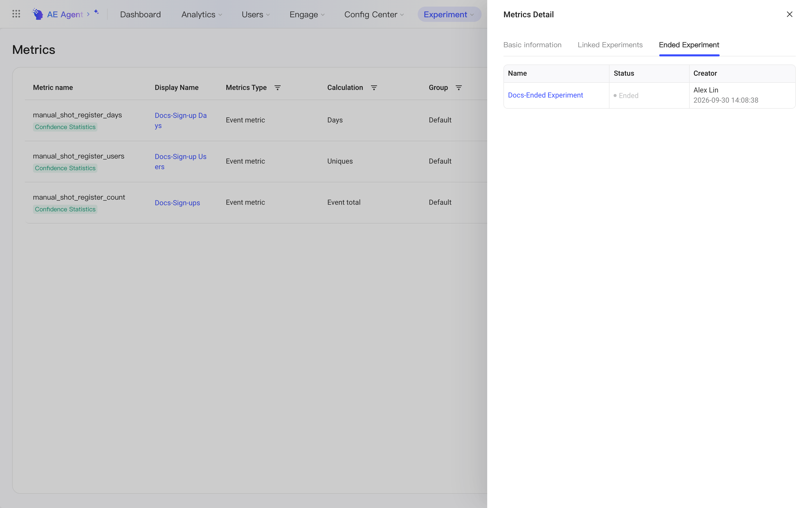Click the Metrics Detail panel title

[529, 14]
